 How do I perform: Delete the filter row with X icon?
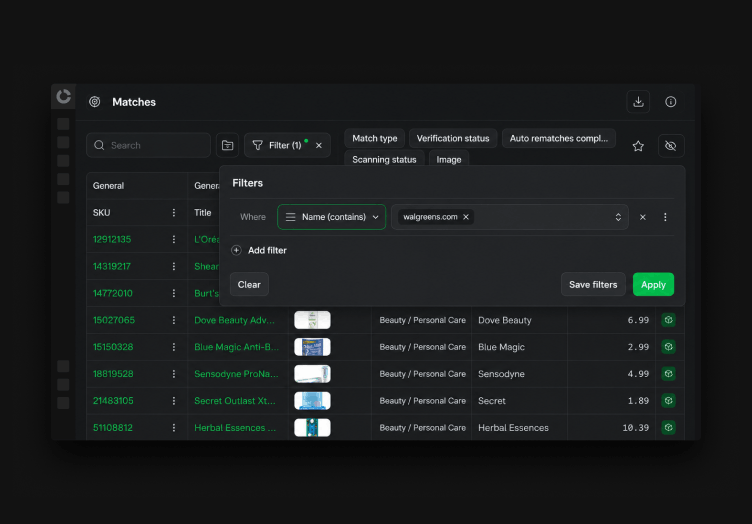pos(643,217)
